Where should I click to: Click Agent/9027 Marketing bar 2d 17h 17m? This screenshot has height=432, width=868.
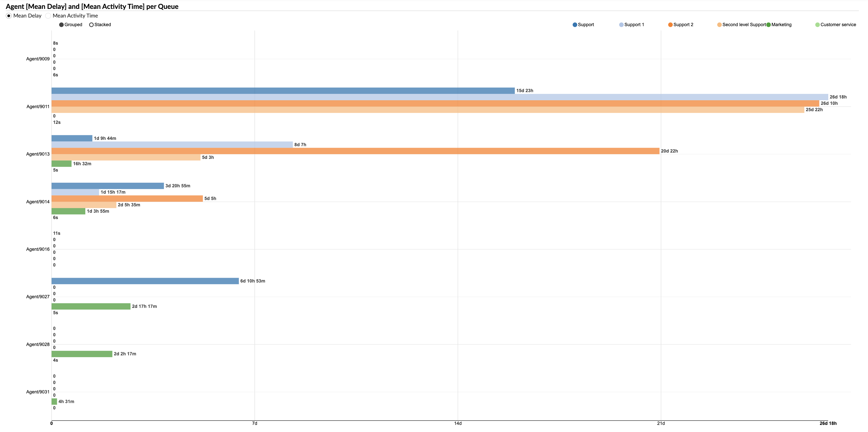pos(91,306)
